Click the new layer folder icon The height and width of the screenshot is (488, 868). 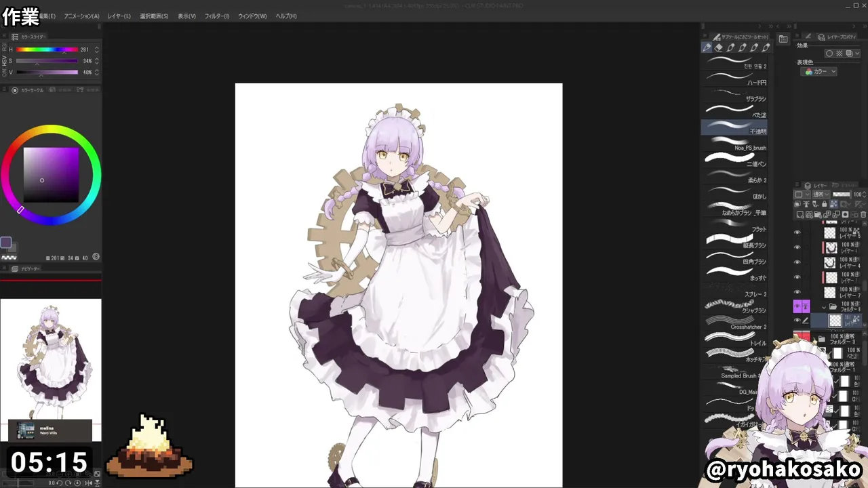point(818,214)
